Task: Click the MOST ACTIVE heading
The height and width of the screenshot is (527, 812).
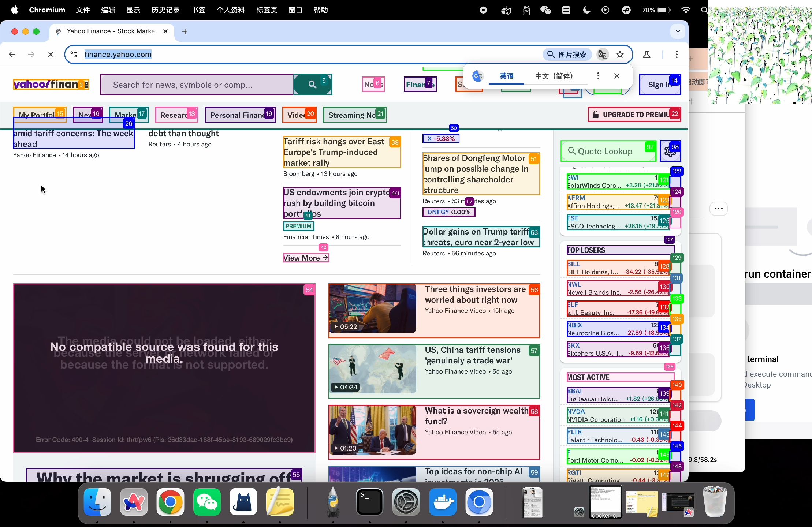Action: click(x=588, y=377)
